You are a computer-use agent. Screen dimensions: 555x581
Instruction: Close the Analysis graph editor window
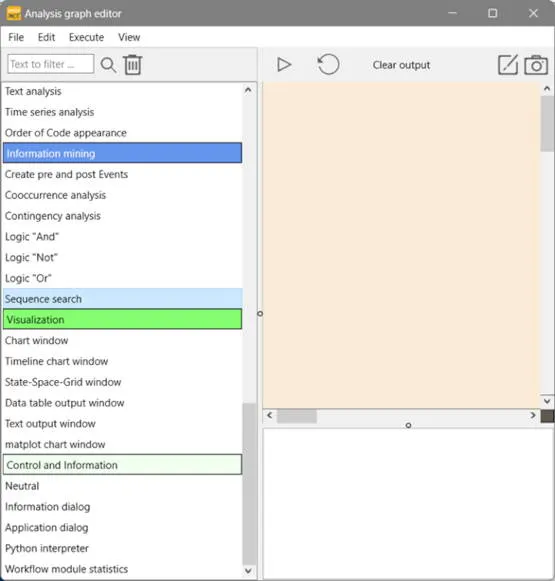(533, 13)
